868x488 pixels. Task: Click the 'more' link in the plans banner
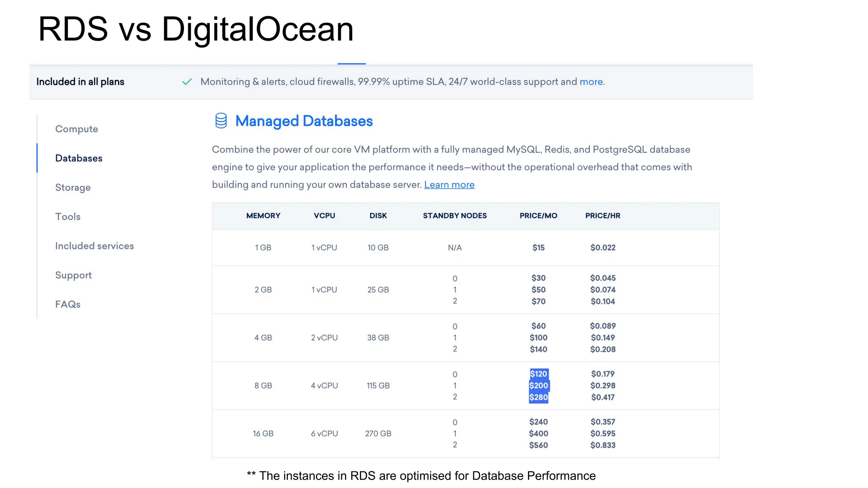(x=591, y=82)
